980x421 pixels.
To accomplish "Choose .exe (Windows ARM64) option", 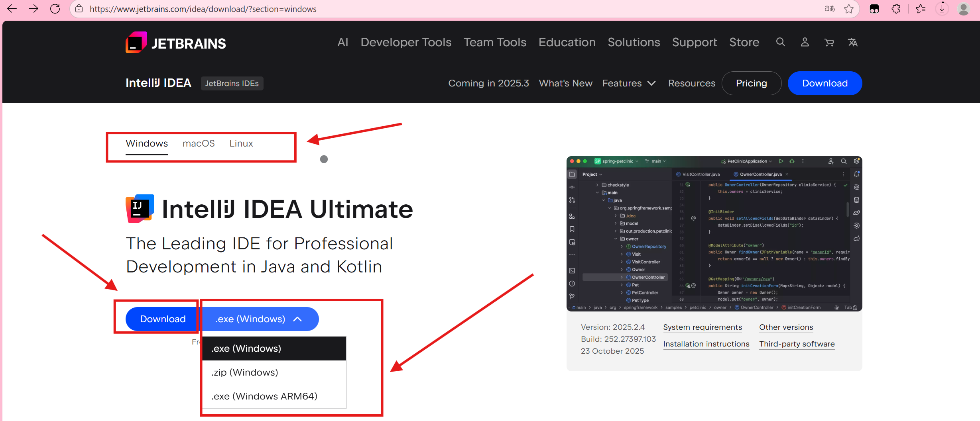I will [274, 396].
